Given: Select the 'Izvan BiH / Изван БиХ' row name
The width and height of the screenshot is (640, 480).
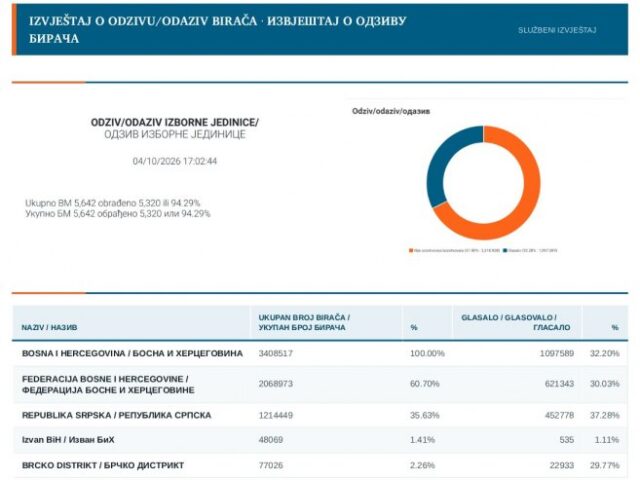Looking at the screenshot, I should click(x=68, y=440).
